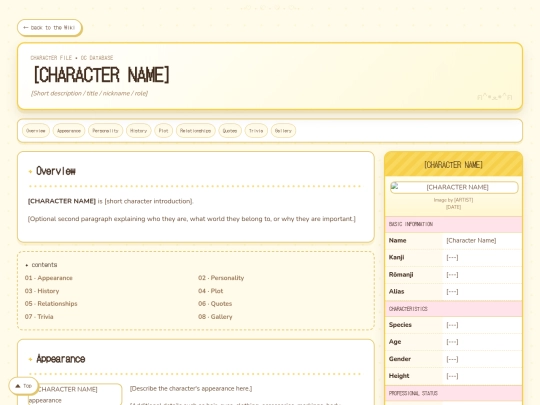Click the Appearance section image placeholder
The height and width of the screenshot is (405, 540).
[x=75, y=394]
